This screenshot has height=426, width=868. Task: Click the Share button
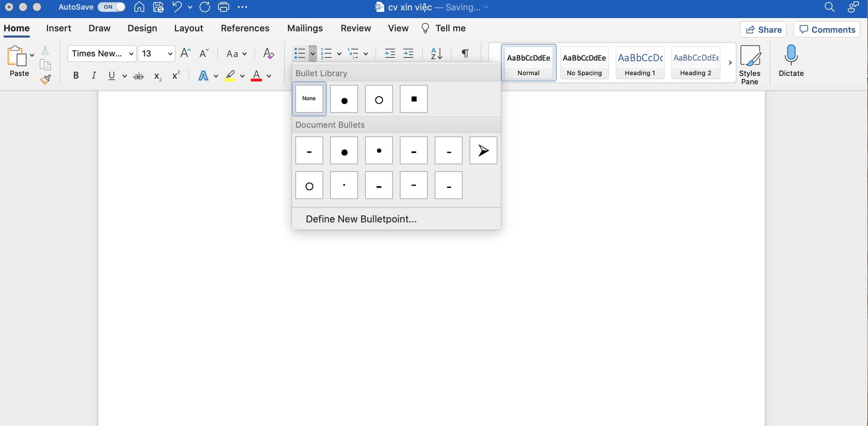pyautogui.click(x=764, y=30)
